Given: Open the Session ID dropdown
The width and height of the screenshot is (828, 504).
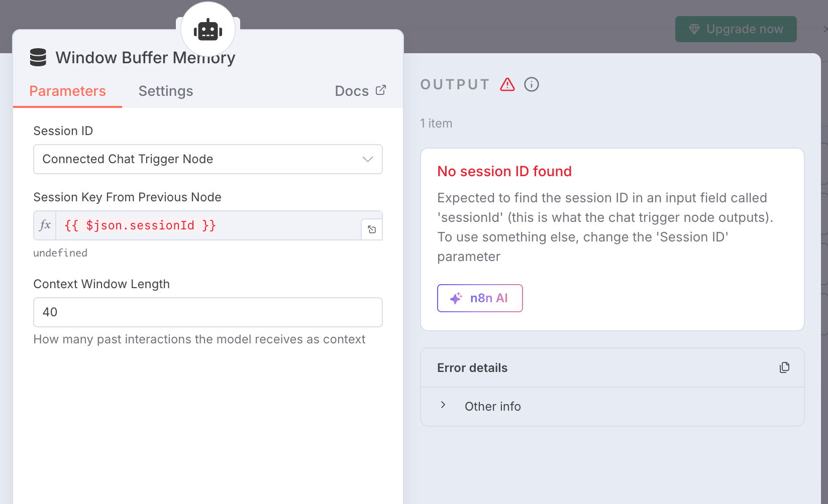Looking at the screenshot, I should point(201,159).
